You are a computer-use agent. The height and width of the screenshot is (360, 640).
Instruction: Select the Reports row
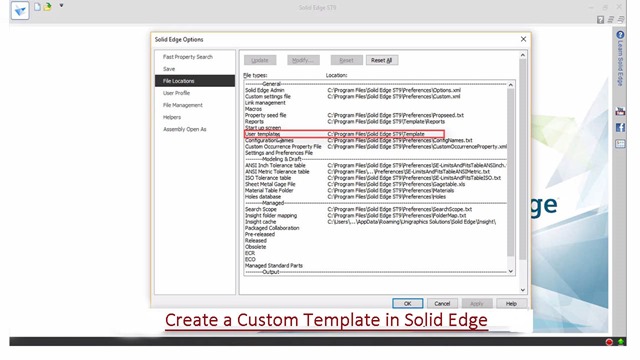click(376, 122)
